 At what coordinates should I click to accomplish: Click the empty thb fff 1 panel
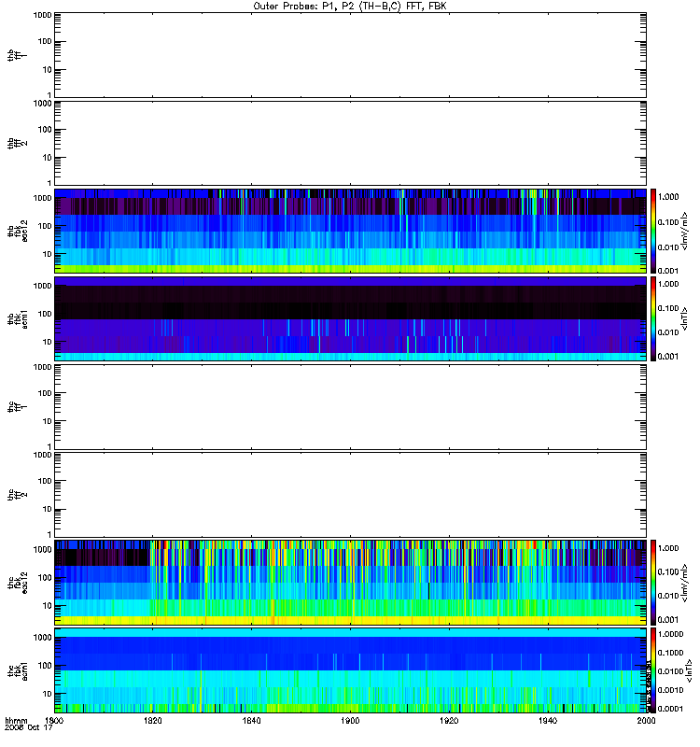tap(351, 55)
